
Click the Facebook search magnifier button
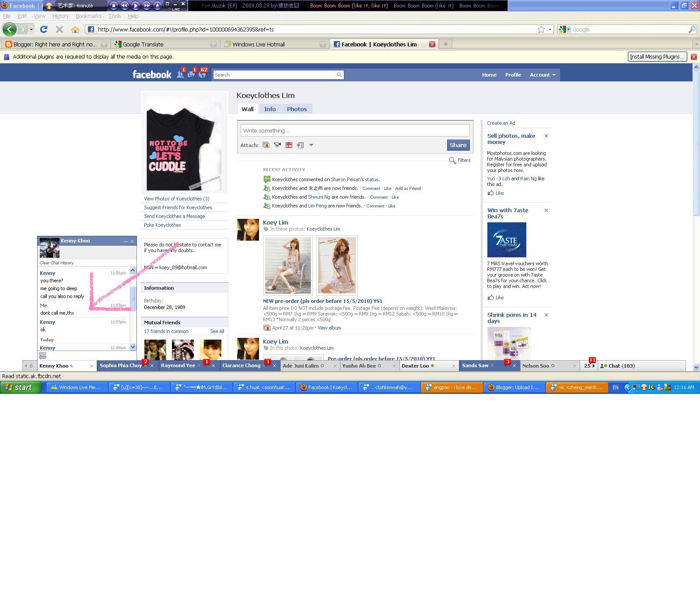click(x=339, y=75)
